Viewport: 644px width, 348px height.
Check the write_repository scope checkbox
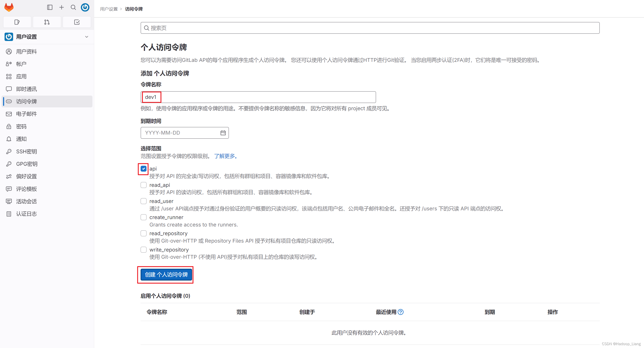coord(143,250)
